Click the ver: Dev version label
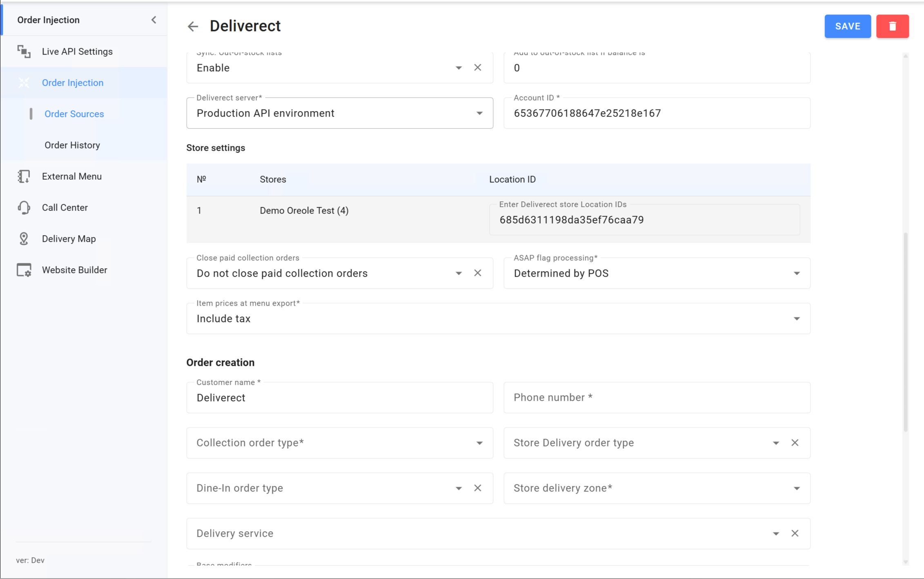This screenshot has width=924, height=579. (x=30, y=560)
